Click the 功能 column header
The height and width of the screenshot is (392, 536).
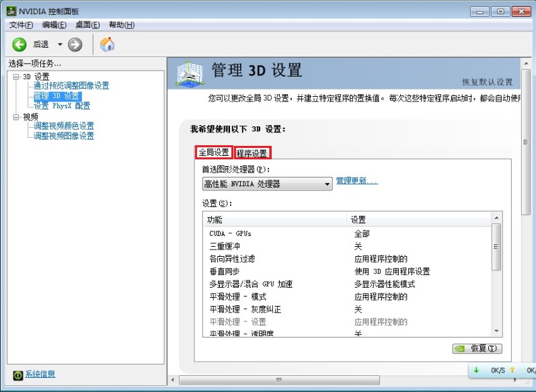click(x=275, y=219)
